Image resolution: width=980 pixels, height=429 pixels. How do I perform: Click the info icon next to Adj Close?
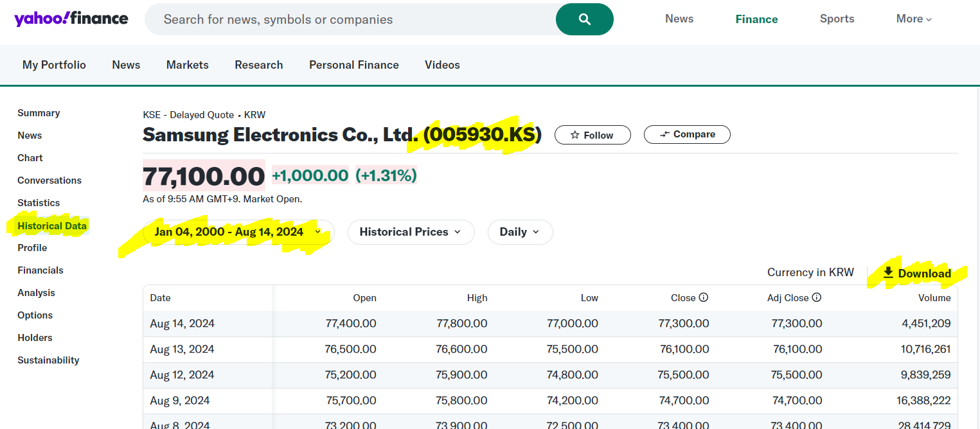[x=817, y=297]
